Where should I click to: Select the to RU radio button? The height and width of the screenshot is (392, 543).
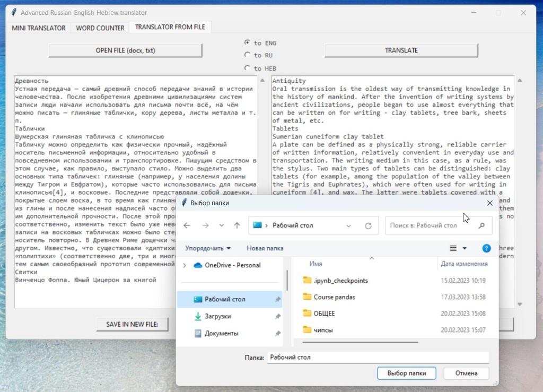click(247, 55)
